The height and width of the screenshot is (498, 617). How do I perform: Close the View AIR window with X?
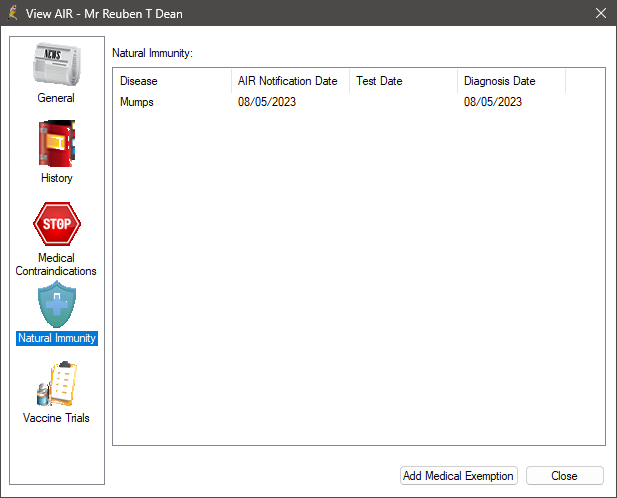click(600, 14)
